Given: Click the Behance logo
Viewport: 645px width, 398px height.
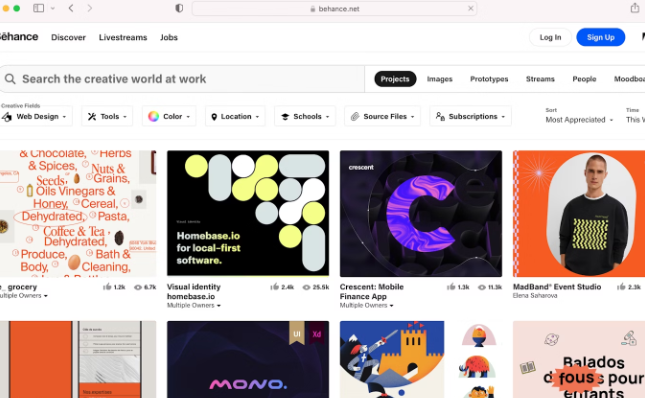Looking at the screenshot, I should click(19, 37).
